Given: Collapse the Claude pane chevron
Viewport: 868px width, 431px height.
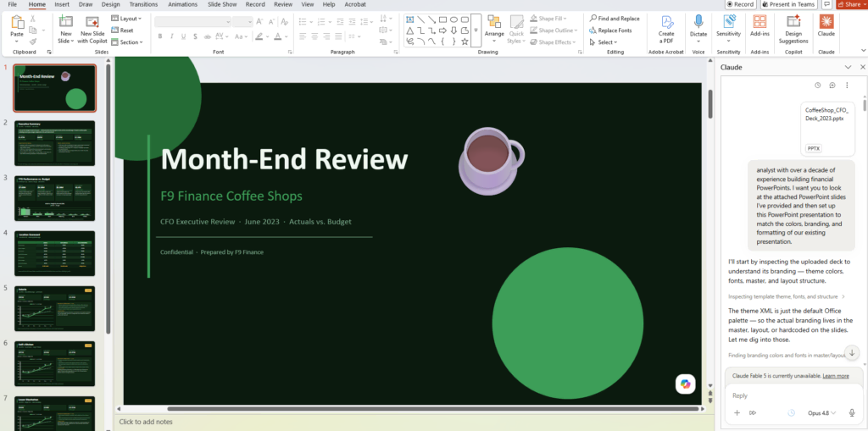Looking at the screenshot, I should 848,67.
